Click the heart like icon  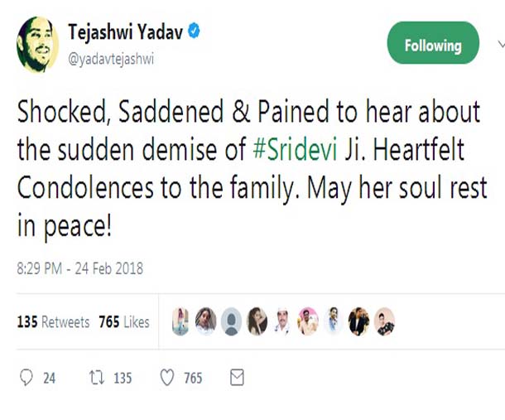(166, 378)
